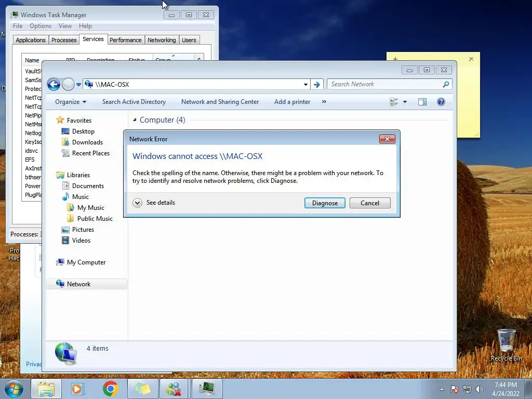Open Windows Explorer from taskbar
This screenshot has height=399, width=532.
pyautogui.click(x=46, y=389)
